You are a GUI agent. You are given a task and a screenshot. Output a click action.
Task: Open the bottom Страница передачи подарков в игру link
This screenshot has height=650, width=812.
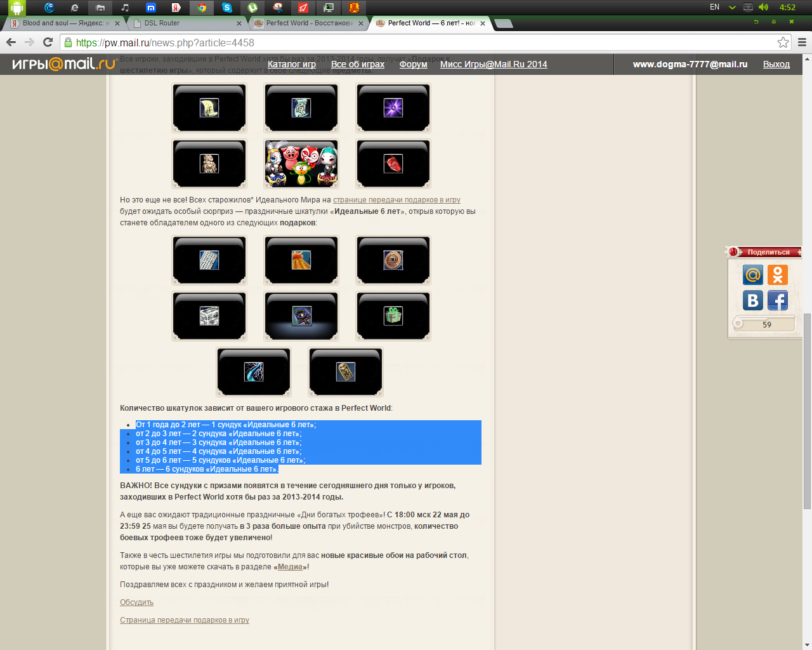point(185,620)
